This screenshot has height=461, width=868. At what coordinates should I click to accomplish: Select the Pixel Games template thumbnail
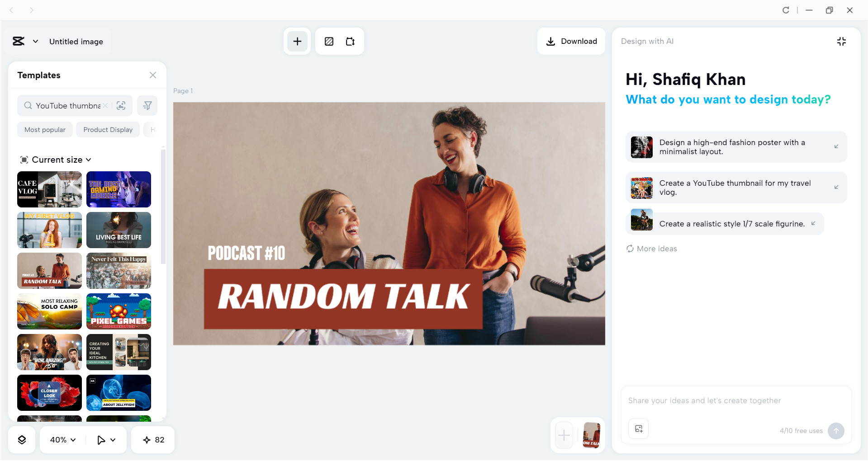[x=119, y=311]
